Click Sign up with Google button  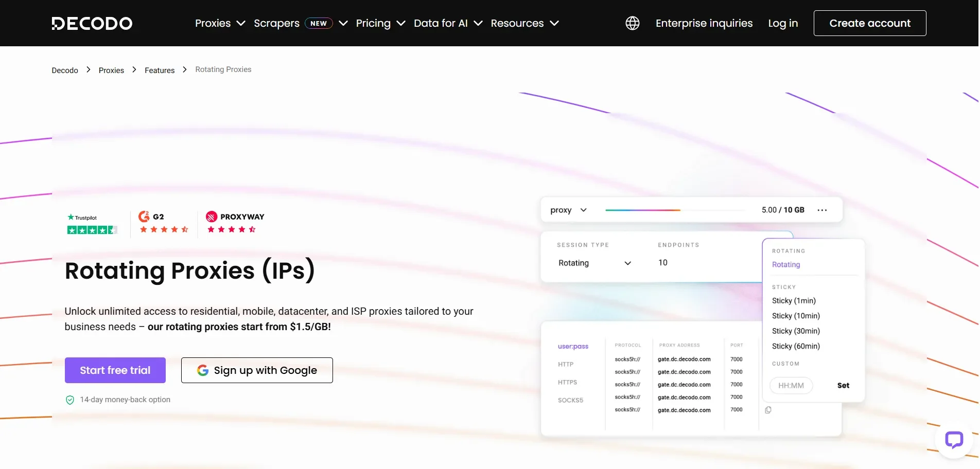(x=257, y=370)
